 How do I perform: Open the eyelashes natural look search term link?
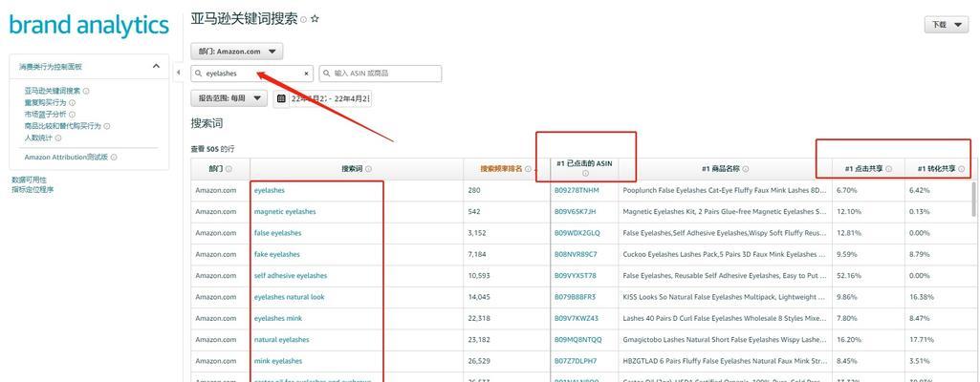coord(290,297)
